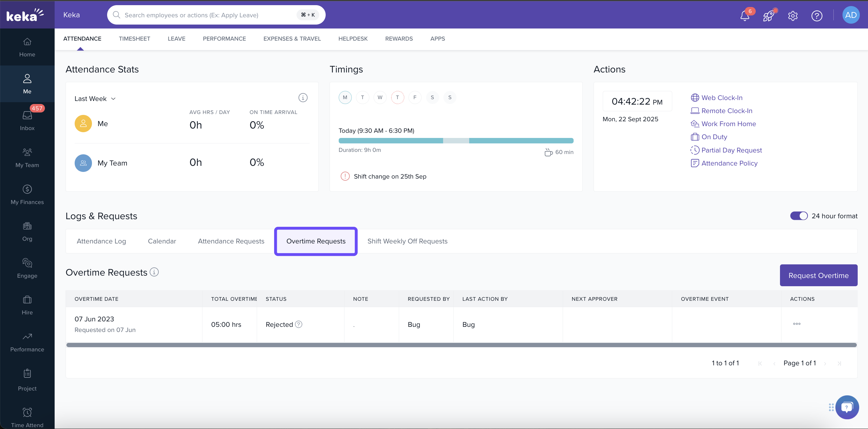Switch to the TIMESHEET tab
The image size is (868, 429).
pos(134,39)
